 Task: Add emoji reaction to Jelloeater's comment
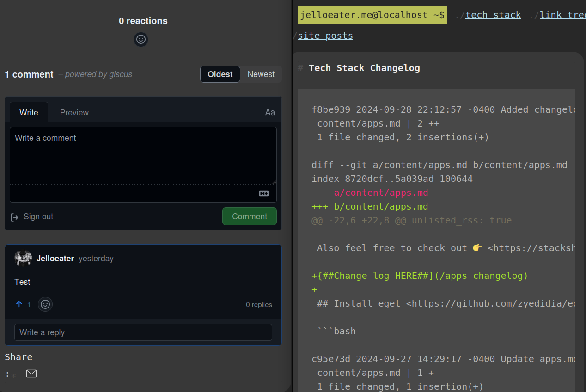point(45,304)
